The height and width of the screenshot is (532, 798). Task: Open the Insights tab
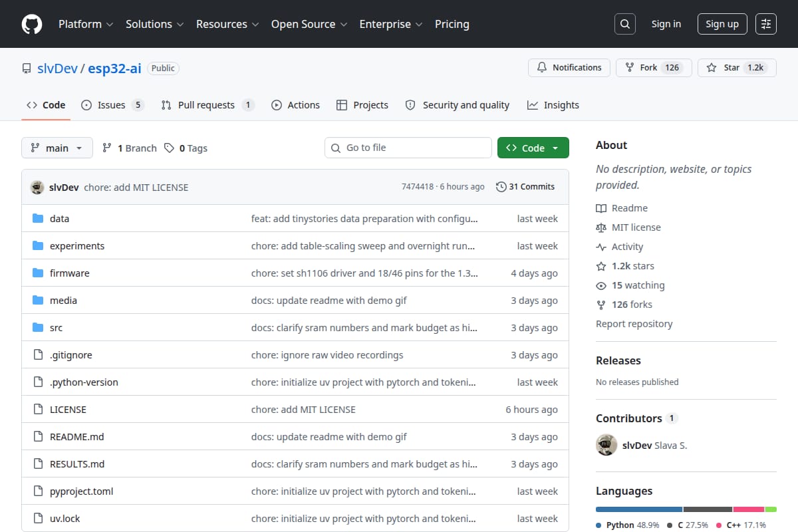(553, 105)
